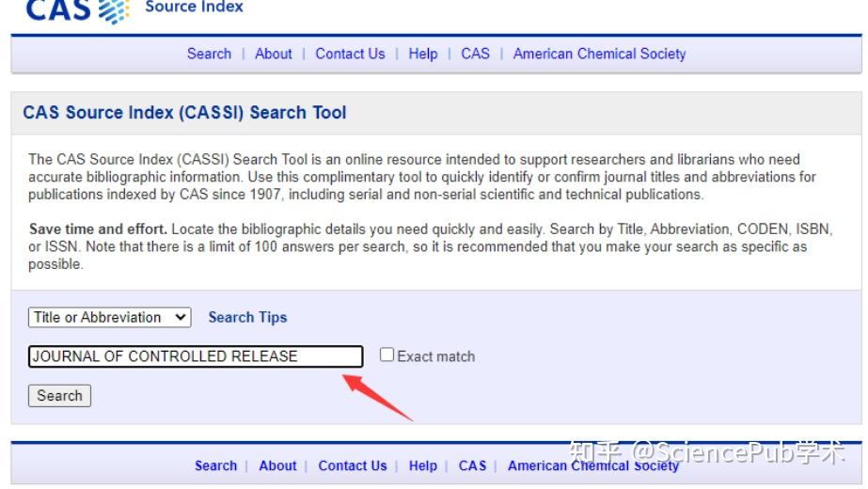Image resolution: width=868 pixels, height=489 pixels.
Task: Click the CAS Source Index logo
Action: (134, 11)
